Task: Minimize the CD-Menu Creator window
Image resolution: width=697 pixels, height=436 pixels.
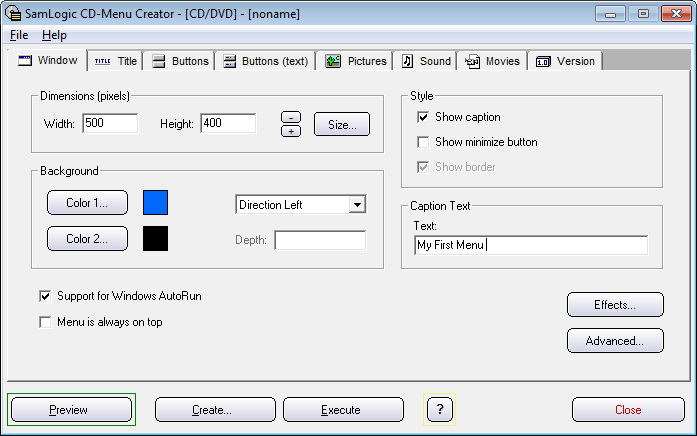Action: [x=610, y=14]
